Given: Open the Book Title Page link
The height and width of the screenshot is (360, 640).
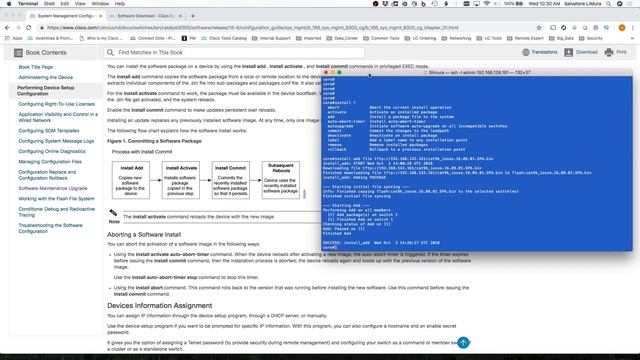Looking at the screenshot, I should [x=36, y=67].
